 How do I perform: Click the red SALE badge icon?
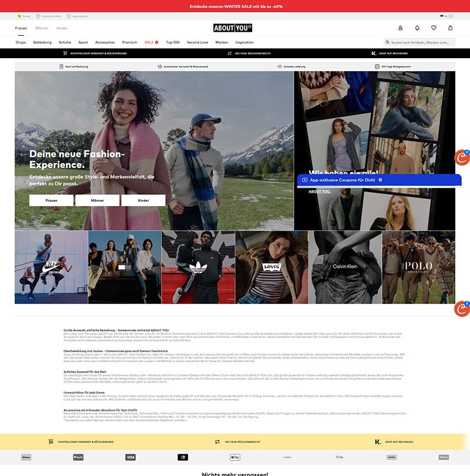point(157,42)
